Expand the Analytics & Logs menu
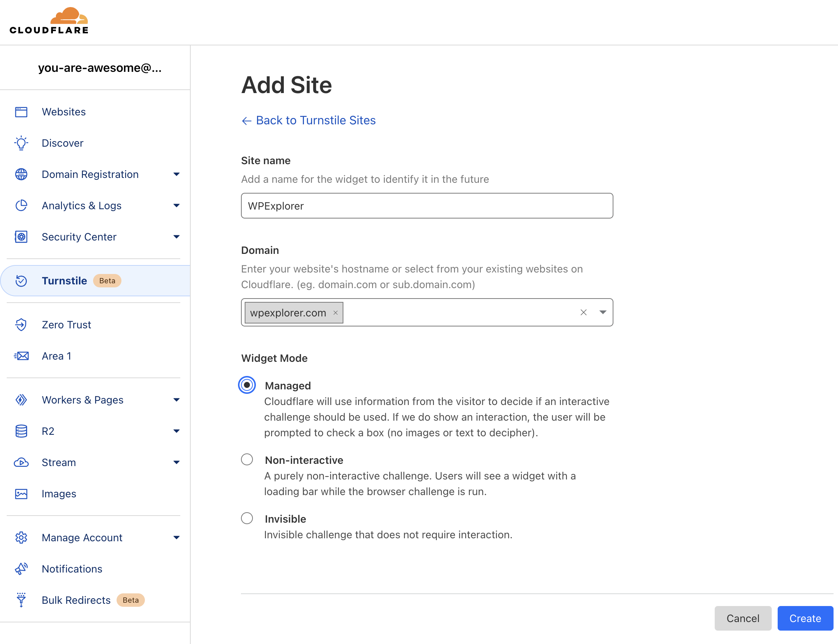Image resolution: width=838 pixels, height=644 pixels. 177,205
